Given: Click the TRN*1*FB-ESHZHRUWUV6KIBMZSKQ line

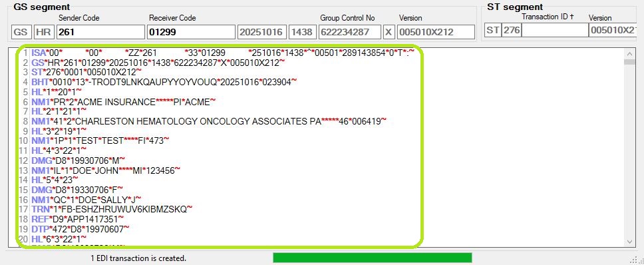Looking at the screenshot, I should pyautogui.click(x=112, y=209).
